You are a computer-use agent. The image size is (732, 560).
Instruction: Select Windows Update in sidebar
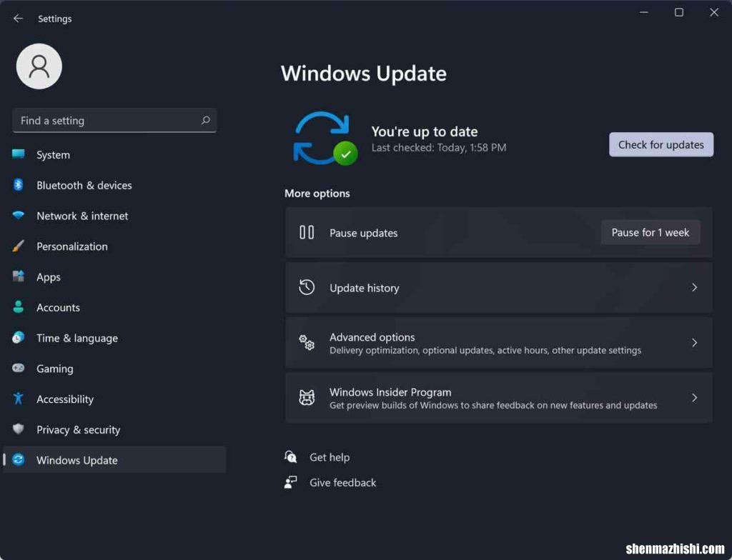point(114,460)
